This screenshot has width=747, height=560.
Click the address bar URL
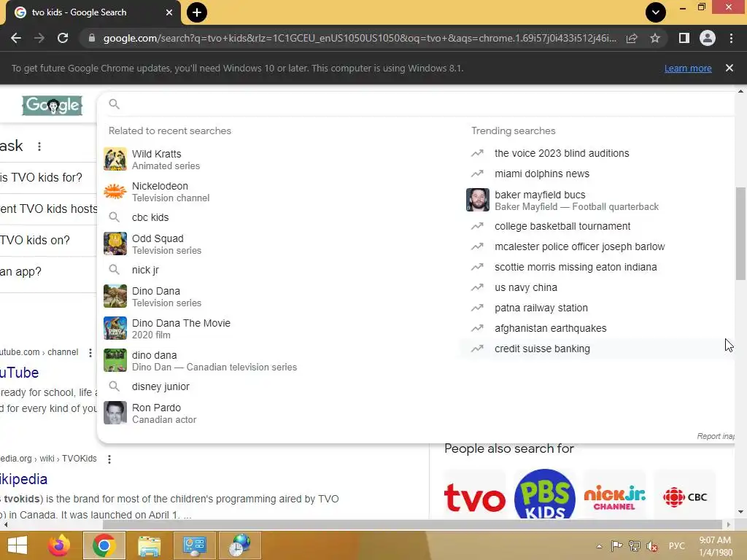point(360,38)
